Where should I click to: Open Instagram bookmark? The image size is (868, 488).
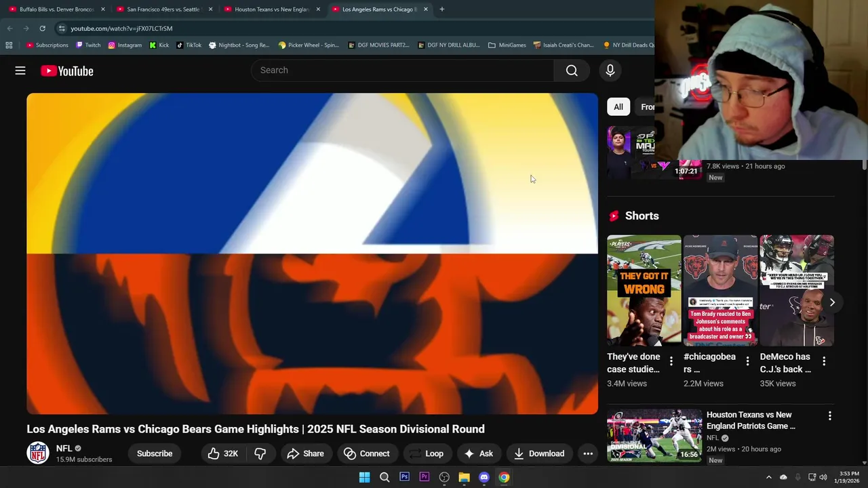125,45
